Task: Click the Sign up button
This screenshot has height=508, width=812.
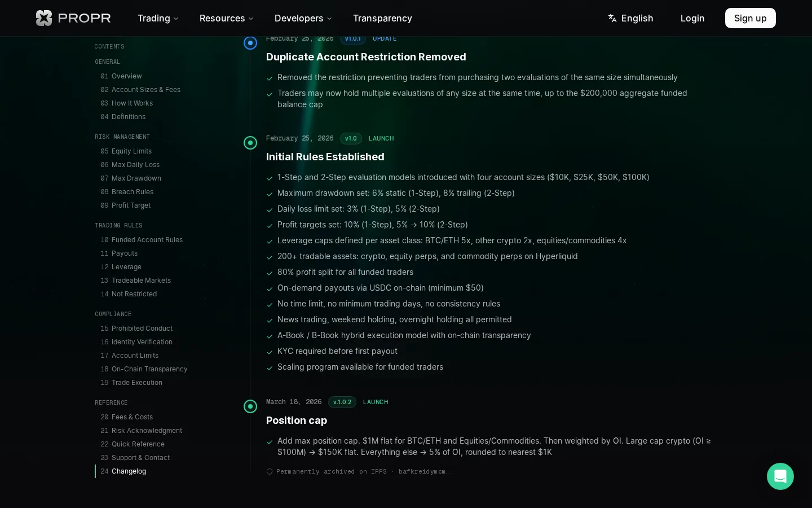Action: point(750,18)
